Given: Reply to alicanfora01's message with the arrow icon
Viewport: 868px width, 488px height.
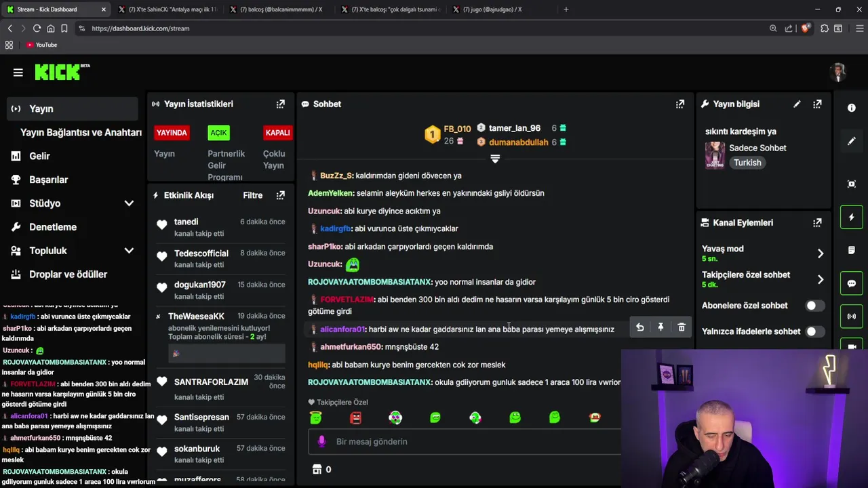Looking at the screenshot, I should tap(639, 327).
